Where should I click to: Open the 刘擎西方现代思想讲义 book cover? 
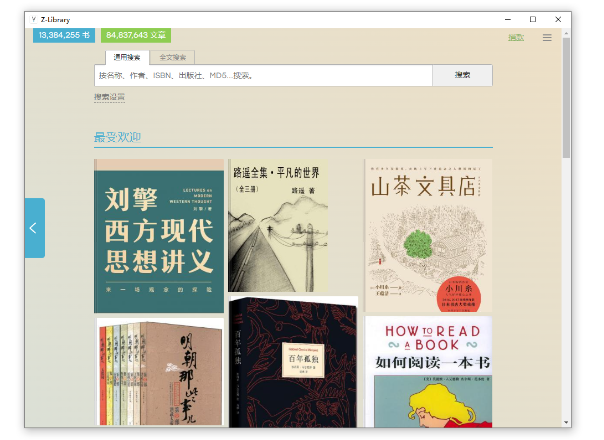[x=159, y=236]
